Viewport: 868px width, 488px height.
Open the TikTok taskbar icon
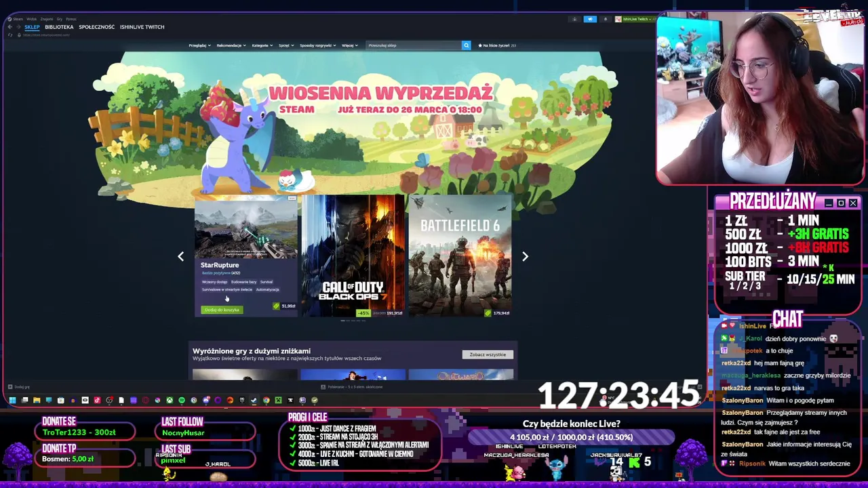coord(97,400)
